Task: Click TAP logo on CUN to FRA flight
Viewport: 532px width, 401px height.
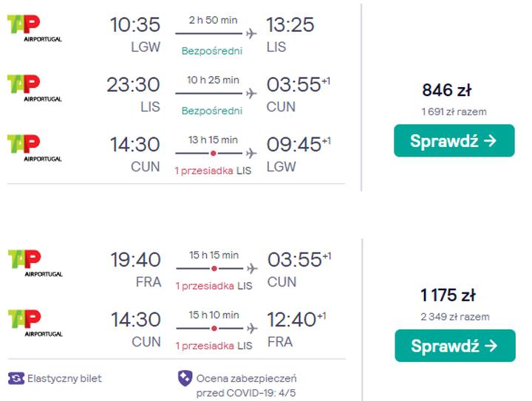Action: pos(34,323)
